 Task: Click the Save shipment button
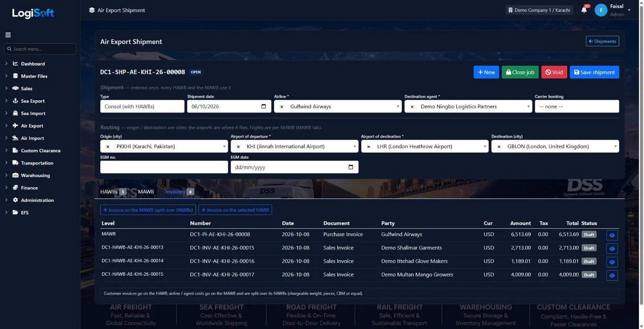click(x=594, y=72)
